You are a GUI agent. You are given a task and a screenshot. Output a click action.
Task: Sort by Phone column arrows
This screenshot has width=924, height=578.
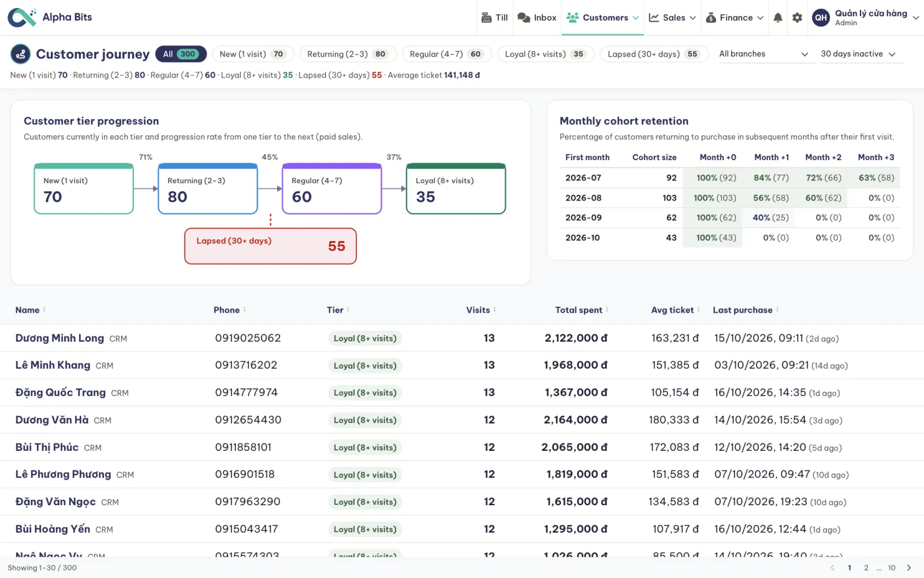coord(244,310)
